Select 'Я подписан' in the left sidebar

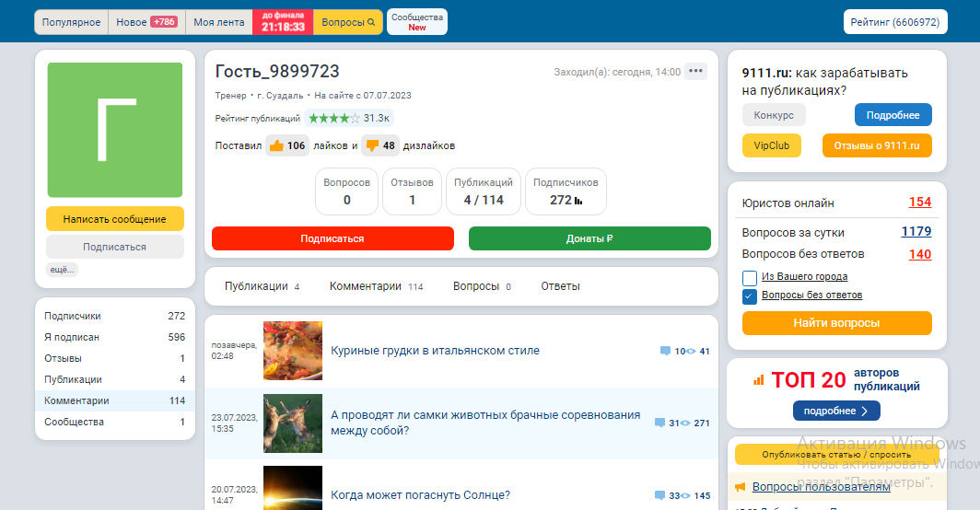point(72,337)
